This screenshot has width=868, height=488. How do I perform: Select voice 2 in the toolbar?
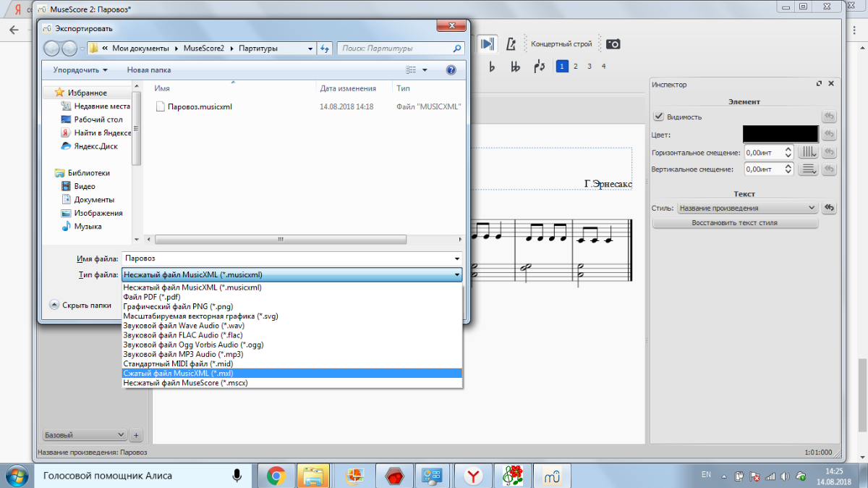pos(575,67)
